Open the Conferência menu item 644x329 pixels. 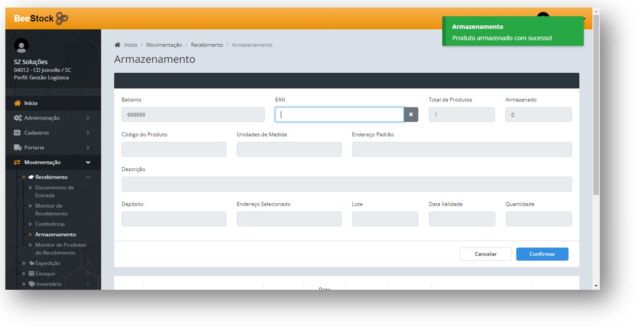pos(50,224)
